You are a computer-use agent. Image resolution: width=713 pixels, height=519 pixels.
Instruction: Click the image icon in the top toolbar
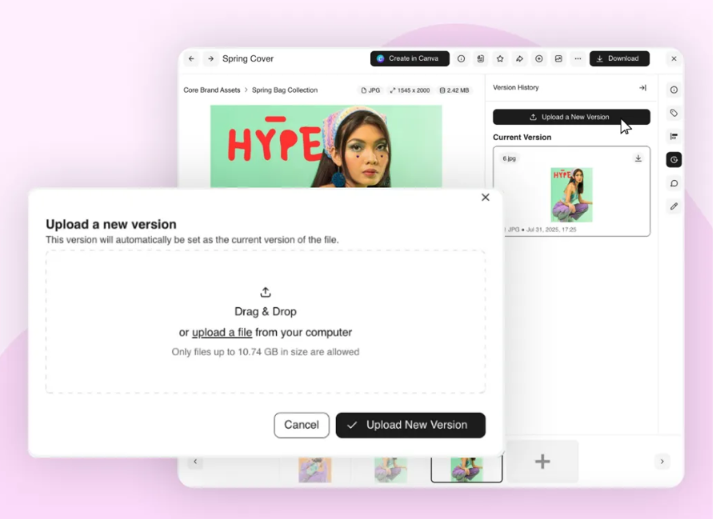click(558, 59)
